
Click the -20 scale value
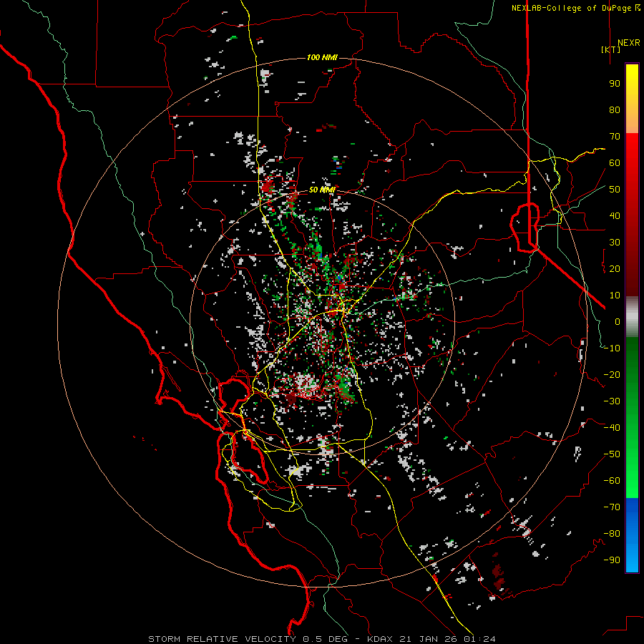point(612,375)
